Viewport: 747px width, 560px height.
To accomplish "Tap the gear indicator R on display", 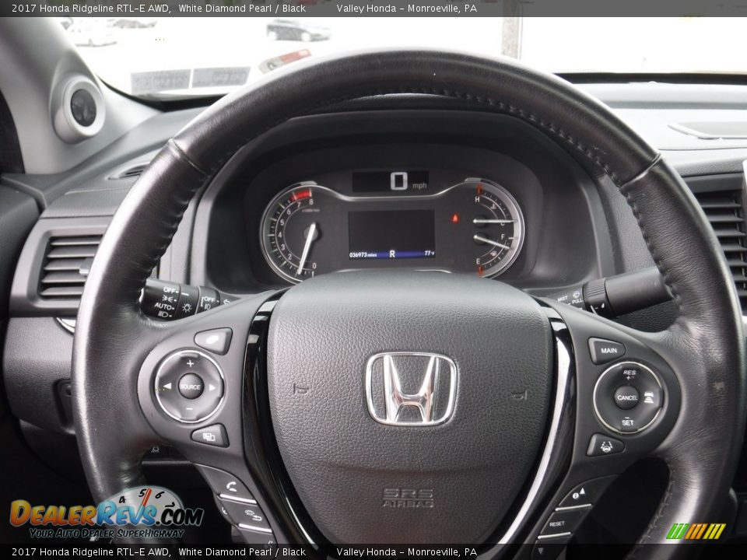I will 392,254.
